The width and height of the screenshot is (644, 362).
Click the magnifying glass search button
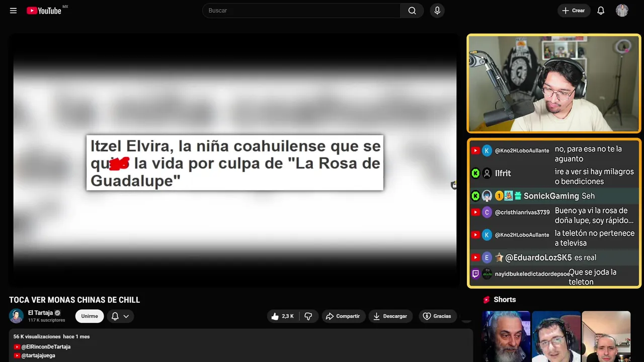412,11
